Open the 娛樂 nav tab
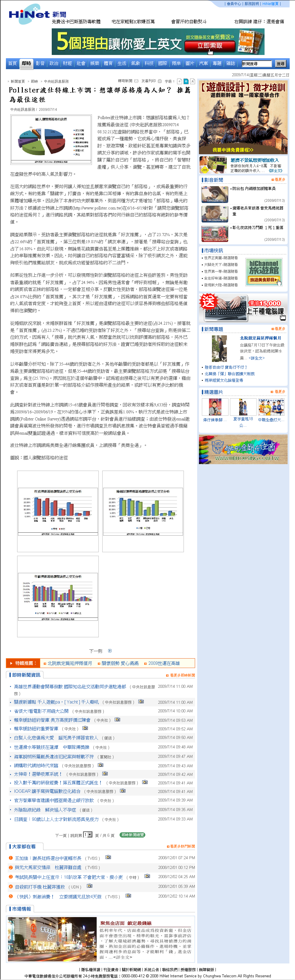This screenshot has height=980, width=295. 95,64
